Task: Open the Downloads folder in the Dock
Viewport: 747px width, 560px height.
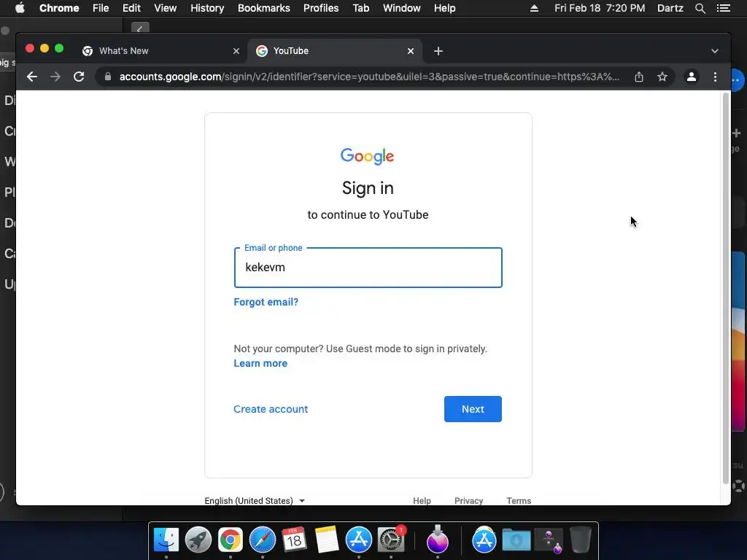Action: 516,540
